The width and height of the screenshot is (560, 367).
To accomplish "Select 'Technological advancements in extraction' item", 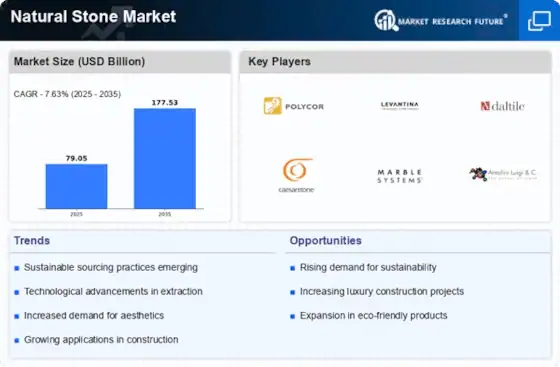I will coord(113,291).
